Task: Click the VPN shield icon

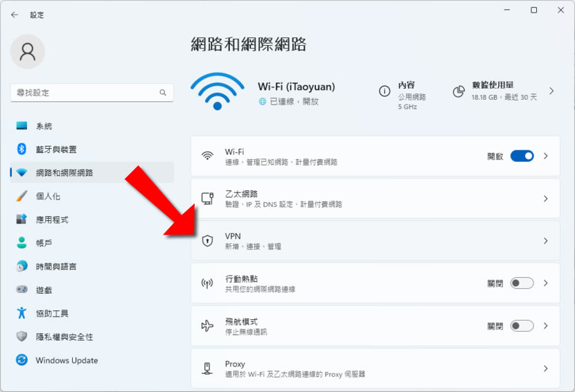Action: [208, 240]
